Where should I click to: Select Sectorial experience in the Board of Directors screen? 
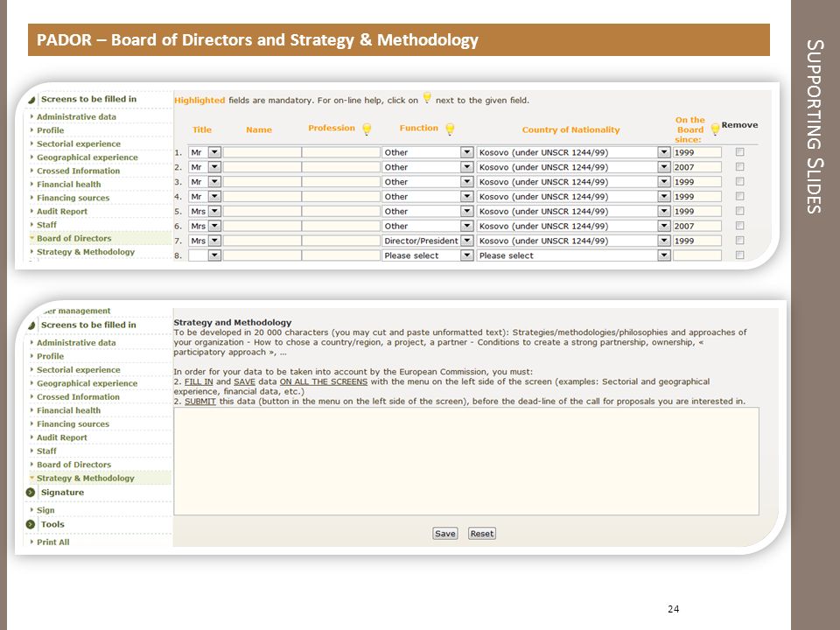point(79,143)
